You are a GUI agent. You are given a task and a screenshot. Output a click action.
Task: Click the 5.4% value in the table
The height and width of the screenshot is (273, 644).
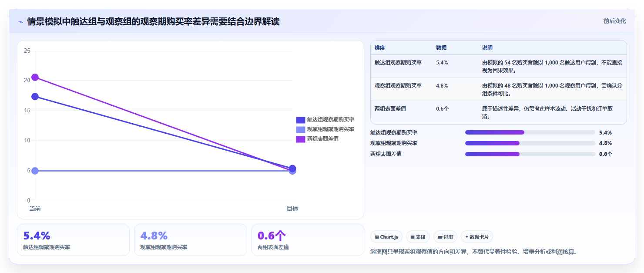pos(442,63)
